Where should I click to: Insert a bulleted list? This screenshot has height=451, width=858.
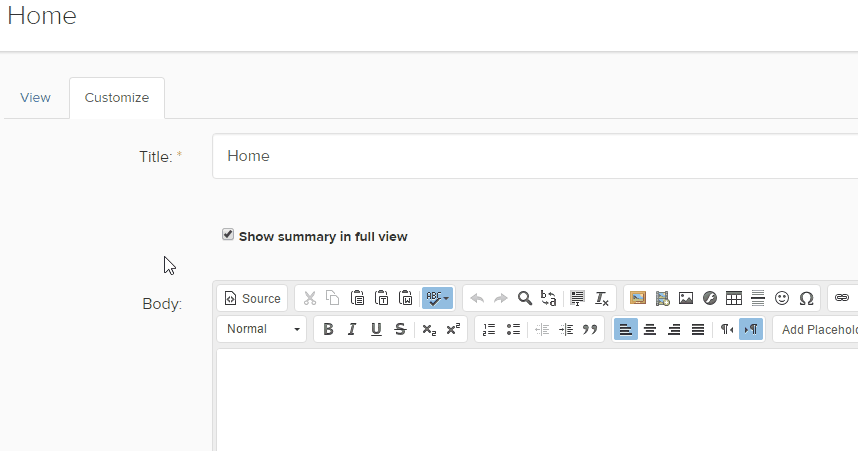(x=513, y=329)
